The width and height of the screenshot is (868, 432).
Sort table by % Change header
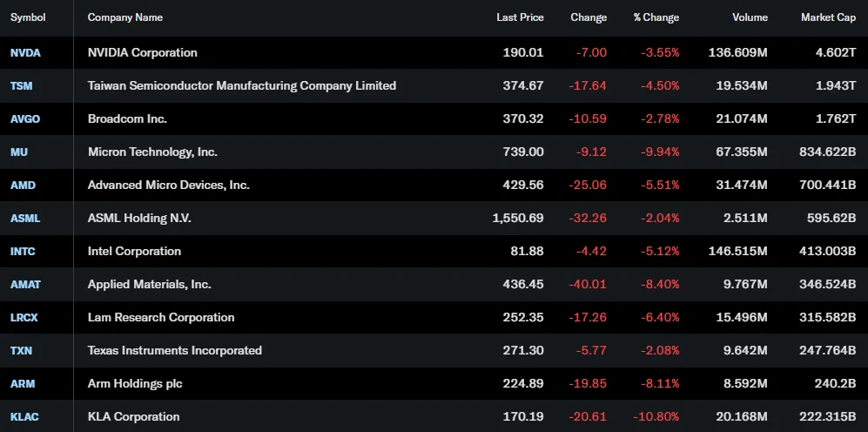[656, 17]
